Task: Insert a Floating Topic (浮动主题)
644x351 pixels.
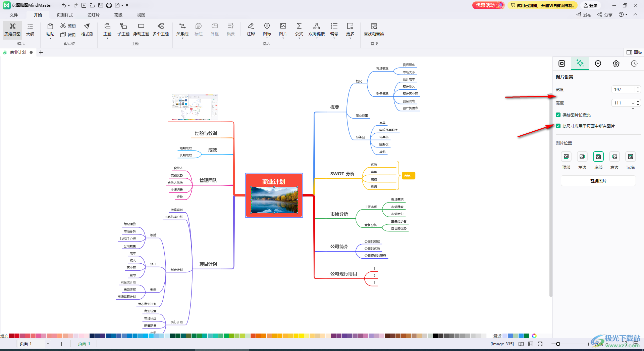Action: coord(141,30)
